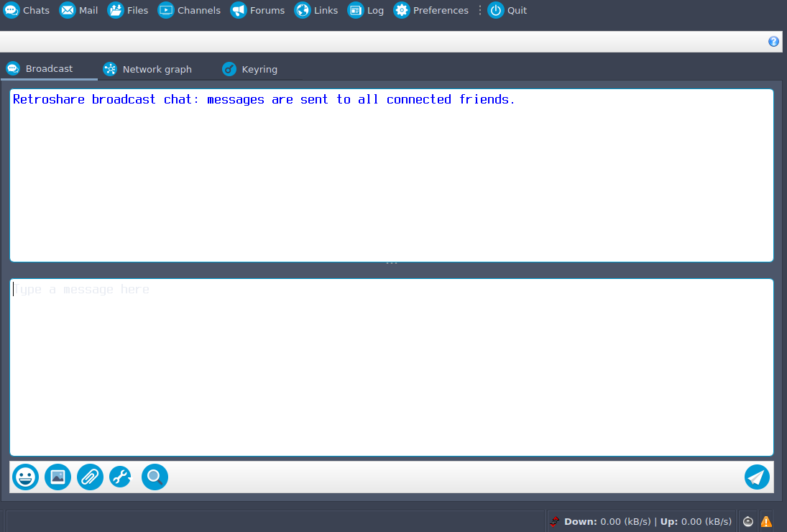Click the warning triangle in the status bar
This screenshot has height=532, width=787.
pos(765,521)
